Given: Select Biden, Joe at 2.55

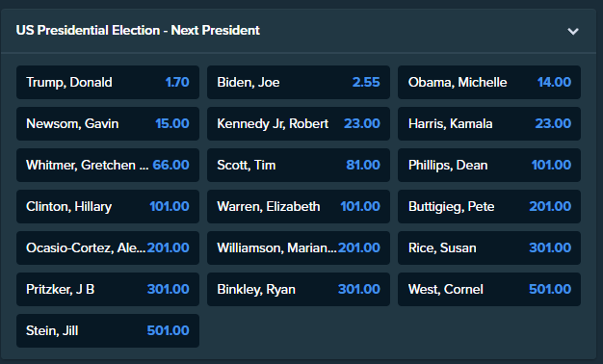Looking at the screenshot, I should pos(299,82).
